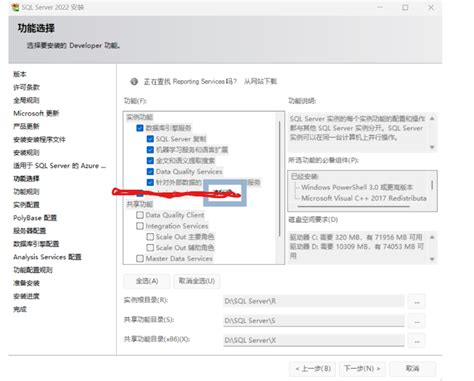Close the SQL Server 2022 setup window

pyautogui.click(x=431, y=7)
